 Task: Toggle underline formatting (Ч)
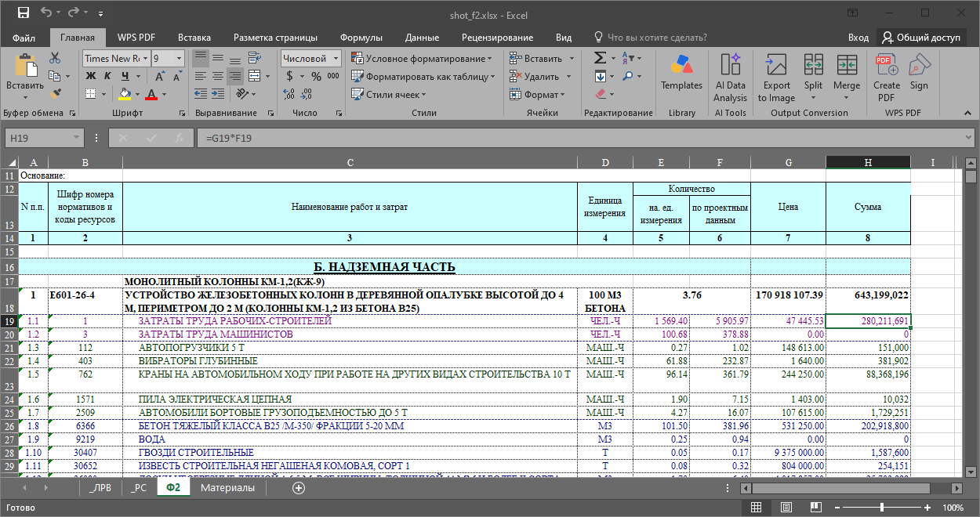tap(125, 76)
